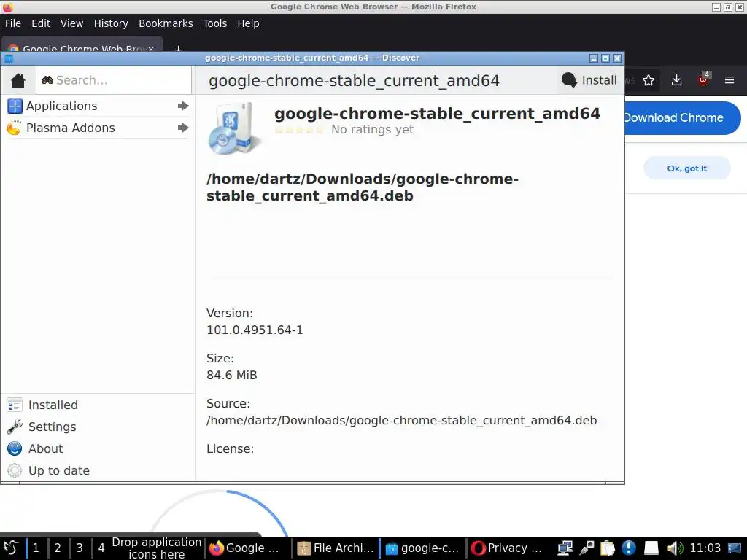This screenshot has height=560, width=747.
Task: Click the 11:03 taskbar clock
Action: click(x=705, y=548)
